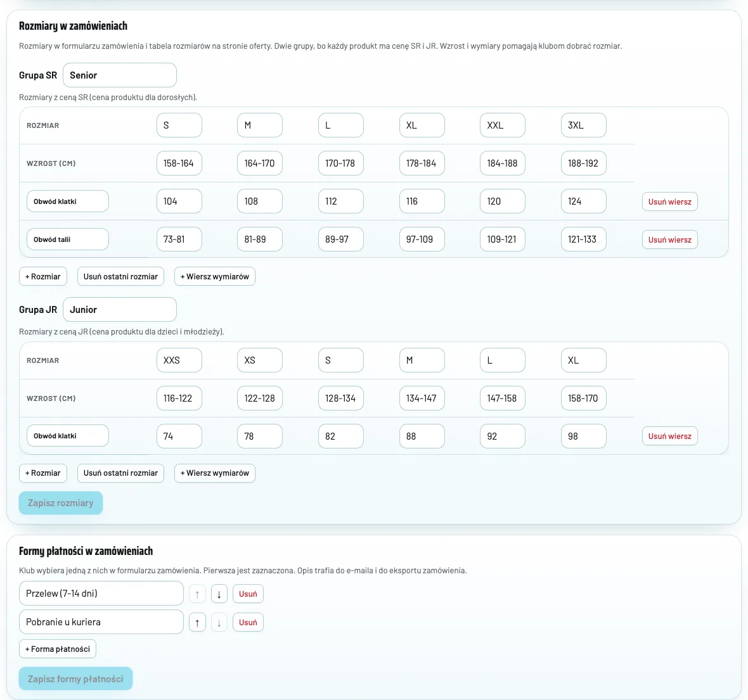The height and width of the screenshot is (700, 748).
Task: Change Junior height value '134-147'
Action: click(x=422, y=398)
